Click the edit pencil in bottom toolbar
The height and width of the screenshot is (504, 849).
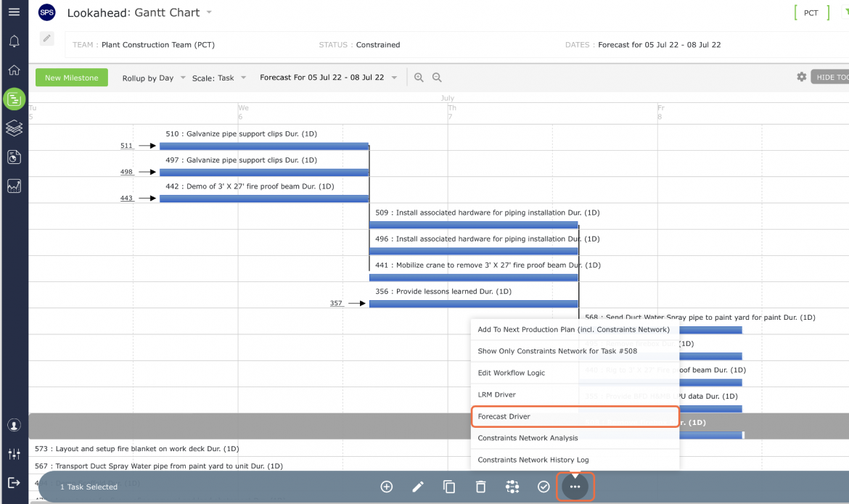417,487
